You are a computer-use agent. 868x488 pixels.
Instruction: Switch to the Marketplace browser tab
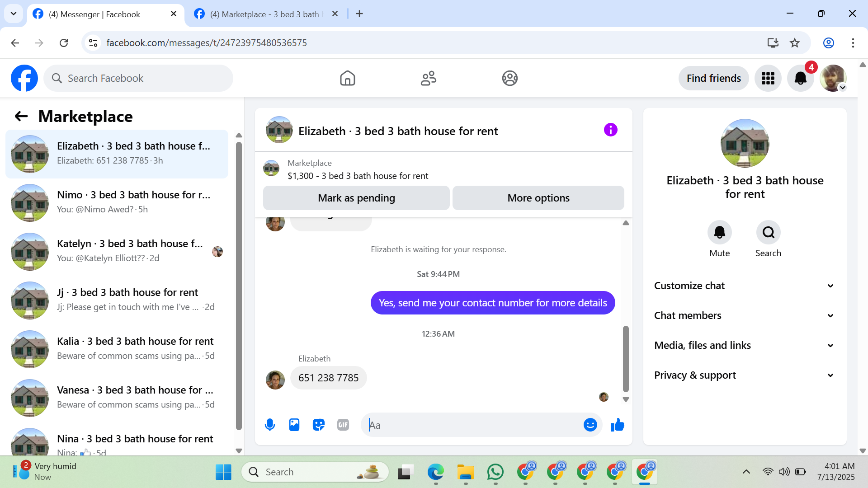click(264, 14)
